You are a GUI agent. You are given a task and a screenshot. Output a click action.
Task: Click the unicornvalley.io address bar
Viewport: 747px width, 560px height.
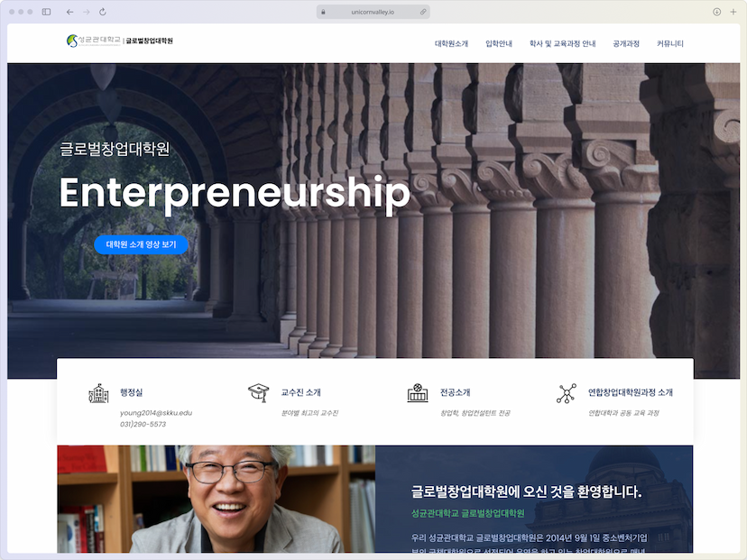point(373,12)
